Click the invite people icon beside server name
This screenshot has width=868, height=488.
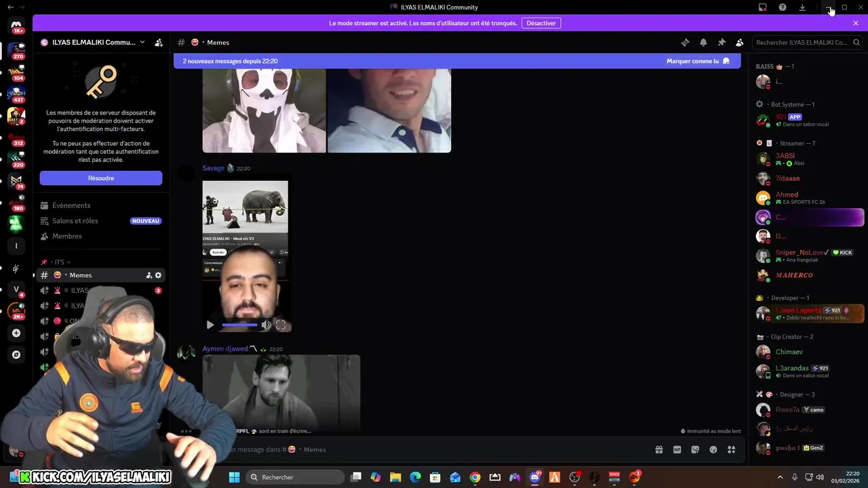point(159,42)
